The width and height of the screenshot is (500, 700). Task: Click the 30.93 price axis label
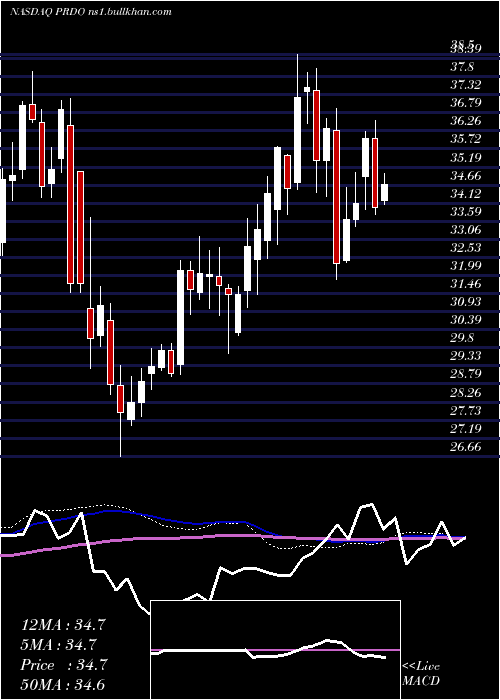(x=466, y=302)
